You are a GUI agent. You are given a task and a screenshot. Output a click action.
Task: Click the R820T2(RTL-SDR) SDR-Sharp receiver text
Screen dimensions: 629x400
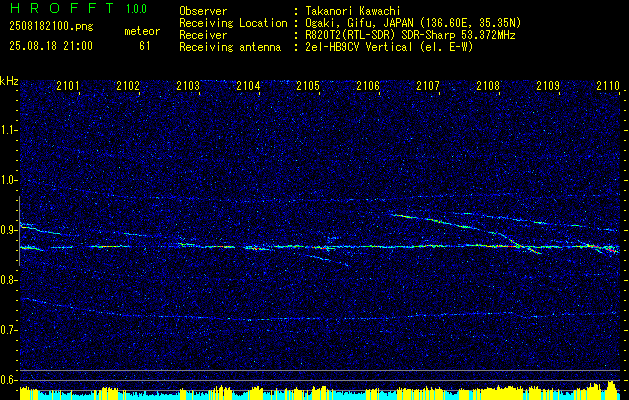[410, 35]
